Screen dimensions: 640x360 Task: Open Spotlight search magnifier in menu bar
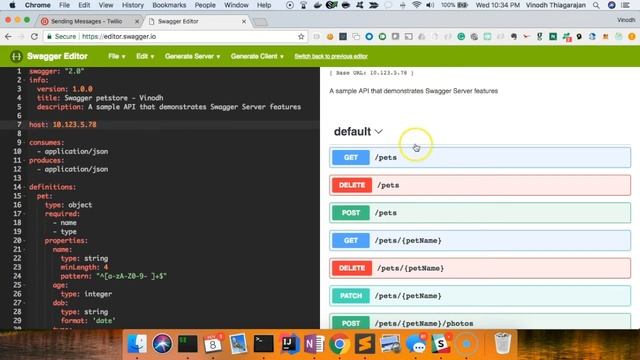click(596, 5)
